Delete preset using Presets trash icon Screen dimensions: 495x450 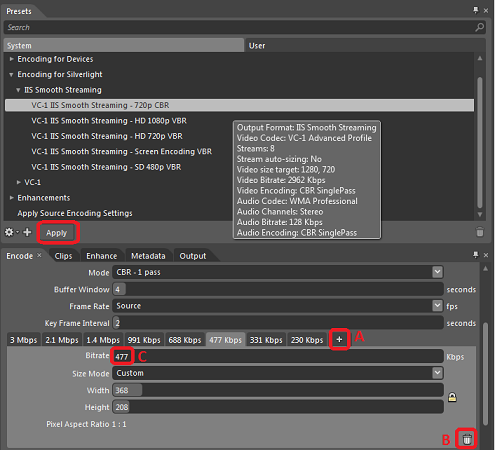[x=480, y=232]
